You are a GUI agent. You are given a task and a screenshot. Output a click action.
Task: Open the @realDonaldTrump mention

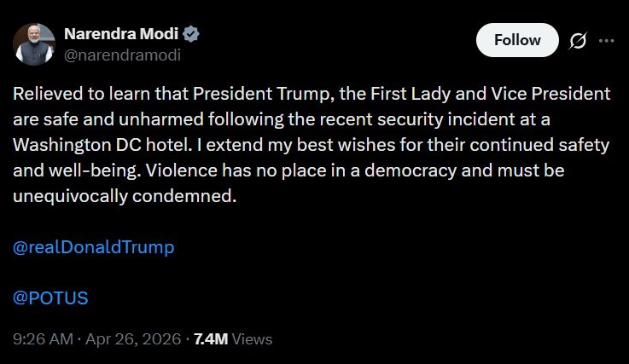94,247
